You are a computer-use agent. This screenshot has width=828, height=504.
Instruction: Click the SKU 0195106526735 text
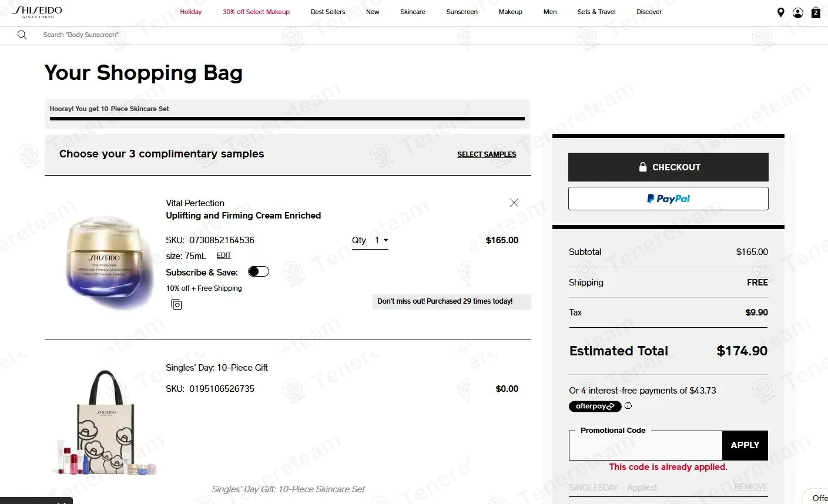[210, 389]
